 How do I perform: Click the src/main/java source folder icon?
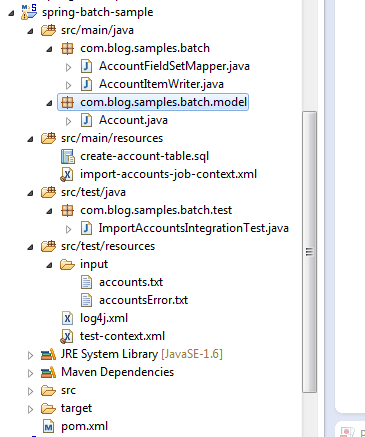pos(48,30)
